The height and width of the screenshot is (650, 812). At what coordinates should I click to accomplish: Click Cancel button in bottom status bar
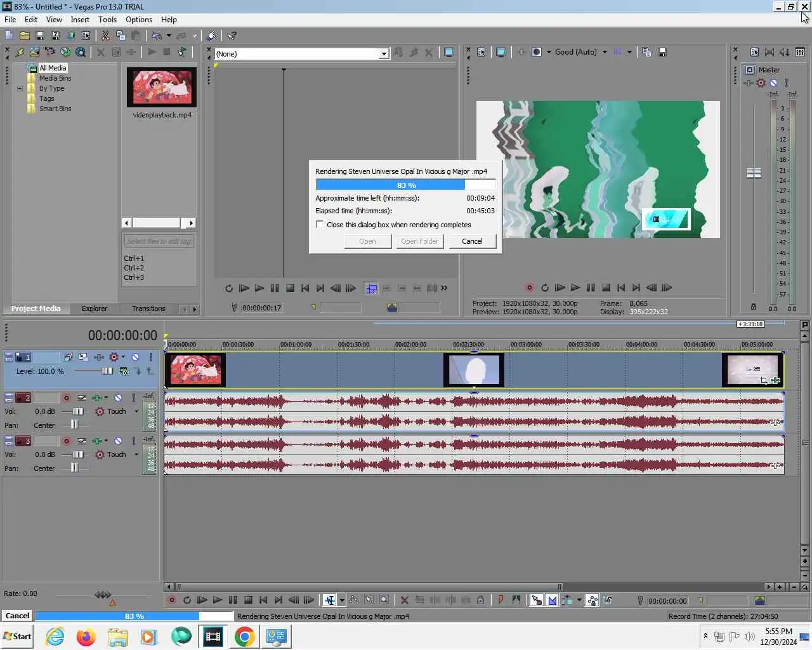point(17,616)
